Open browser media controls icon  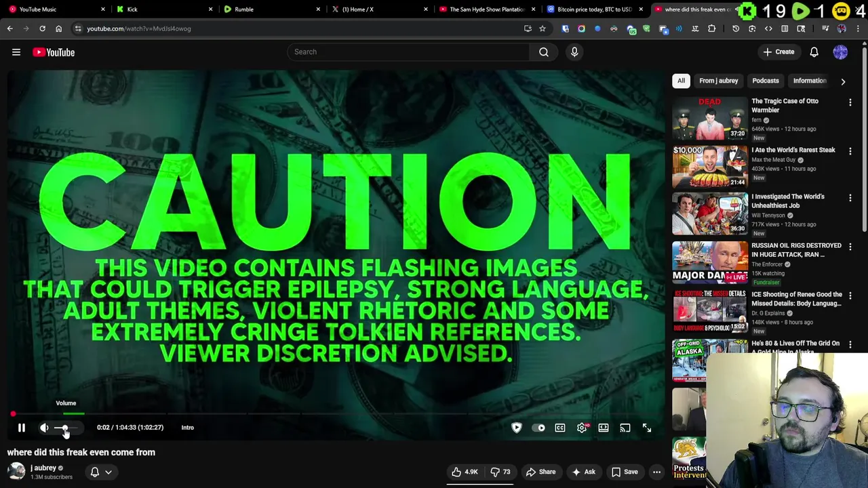[x=825, y=28]
